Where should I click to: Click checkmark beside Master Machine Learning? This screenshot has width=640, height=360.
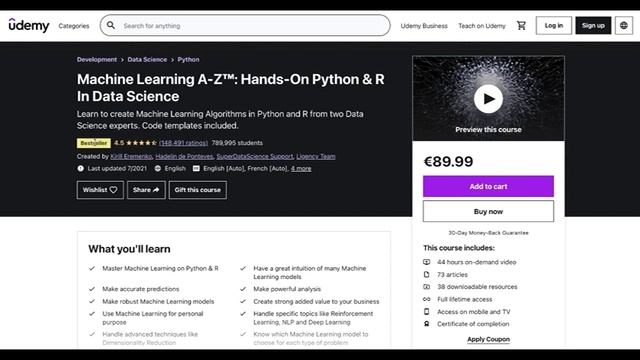coord(92,268)
